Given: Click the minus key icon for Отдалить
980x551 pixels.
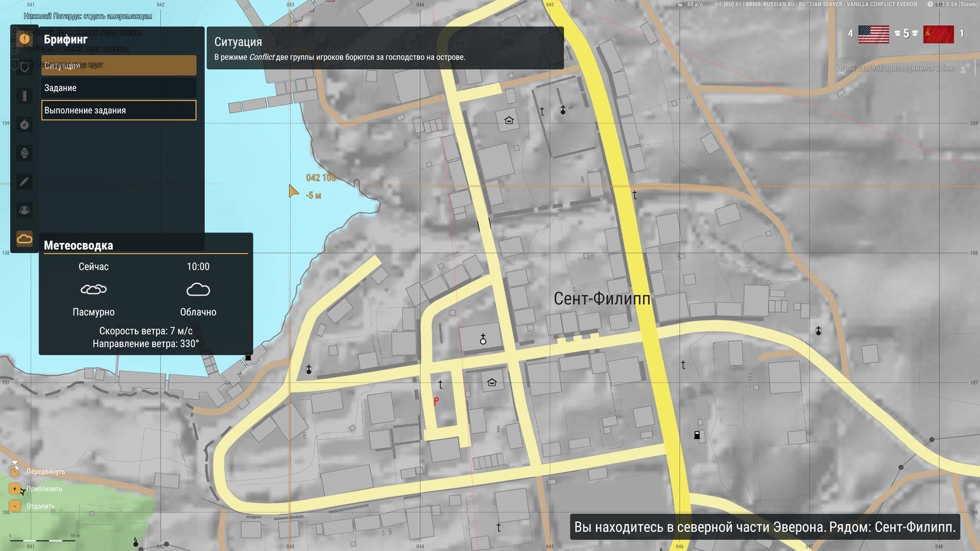Looking at the screenshot, I should pyautogui.click(x=15, y=506).
